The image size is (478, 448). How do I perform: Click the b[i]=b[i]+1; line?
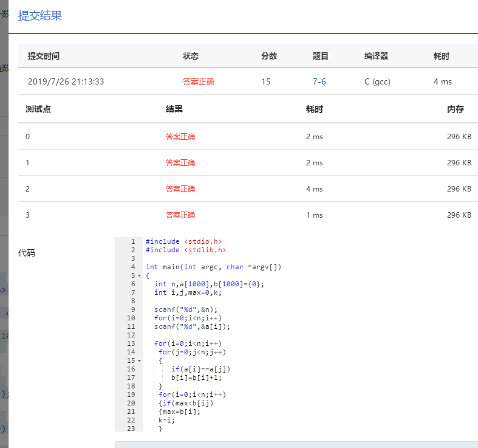[196, 378]
